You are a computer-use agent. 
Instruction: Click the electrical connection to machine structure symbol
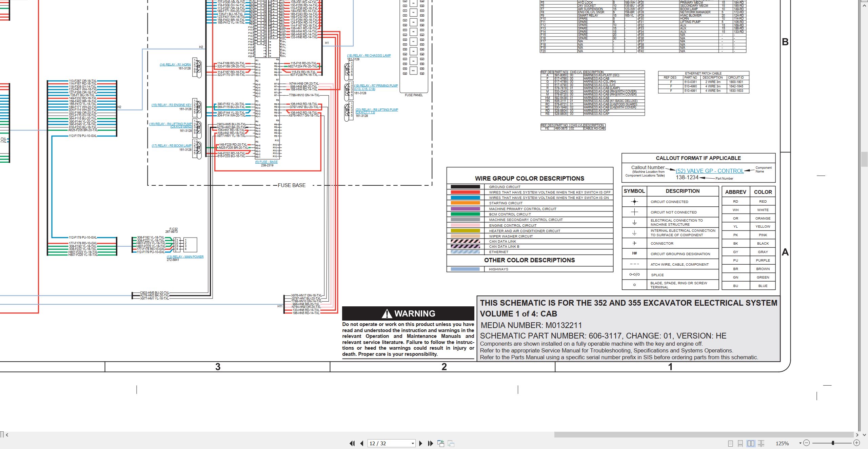click(x=634, y=223)
